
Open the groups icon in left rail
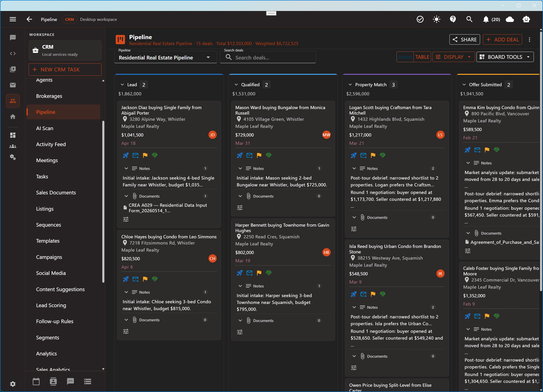tap(13, 146)
